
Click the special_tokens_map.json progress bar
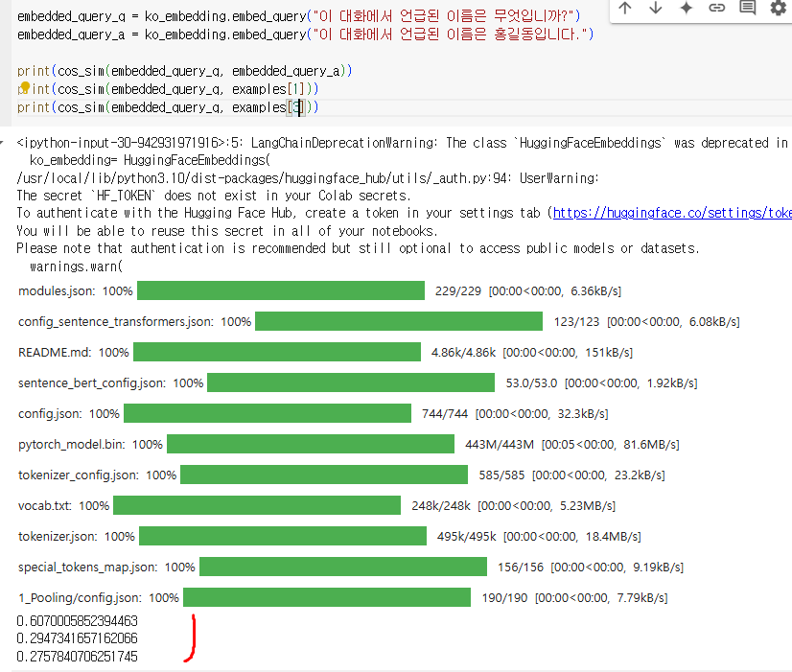(x=343, y=567)
